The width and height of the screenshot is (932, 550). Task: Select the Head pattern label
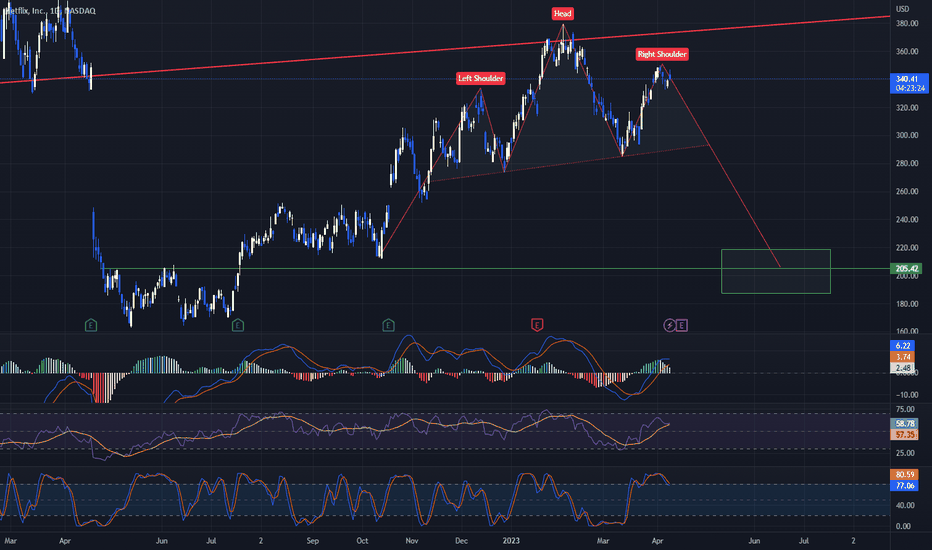click(x=562, y=13)
